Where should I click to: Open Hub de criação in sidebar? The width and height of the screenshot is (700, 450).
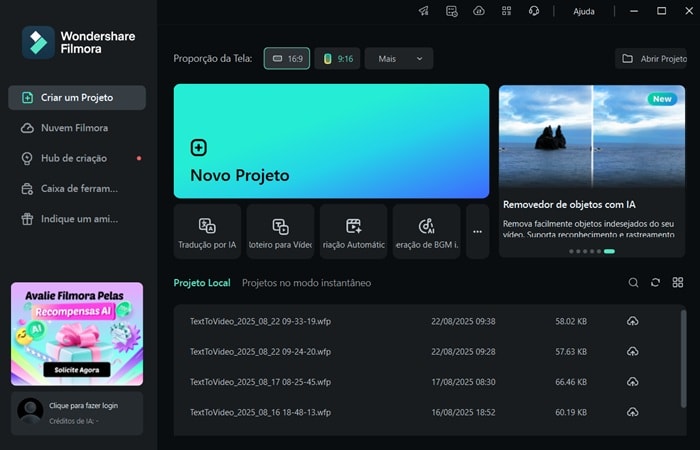click(77, 158)
